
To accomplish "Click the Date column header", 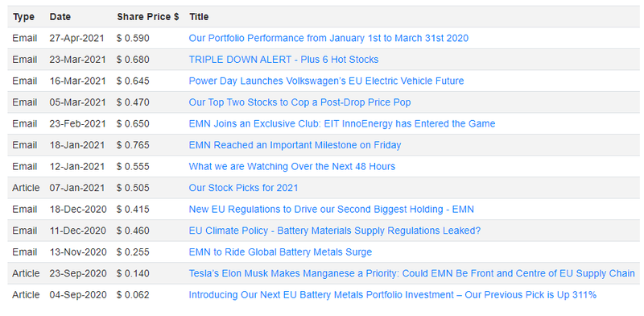I will 60,17.
